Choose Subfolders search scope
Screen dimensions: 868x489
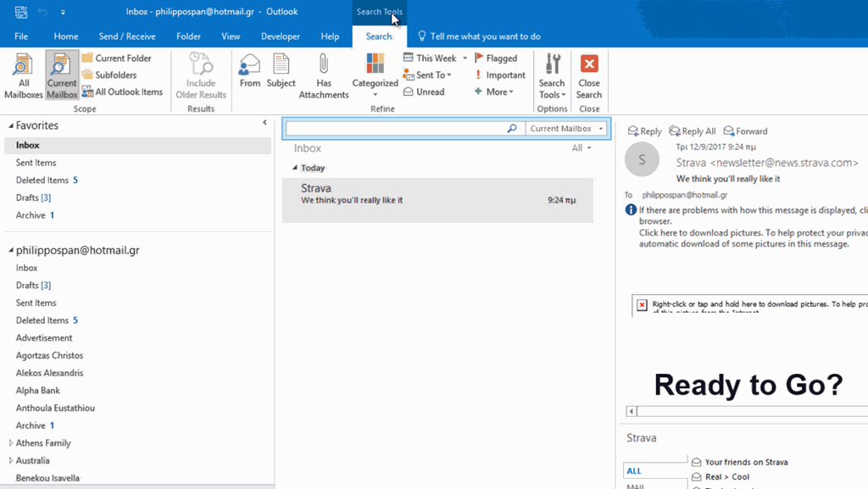click(109, 75)
